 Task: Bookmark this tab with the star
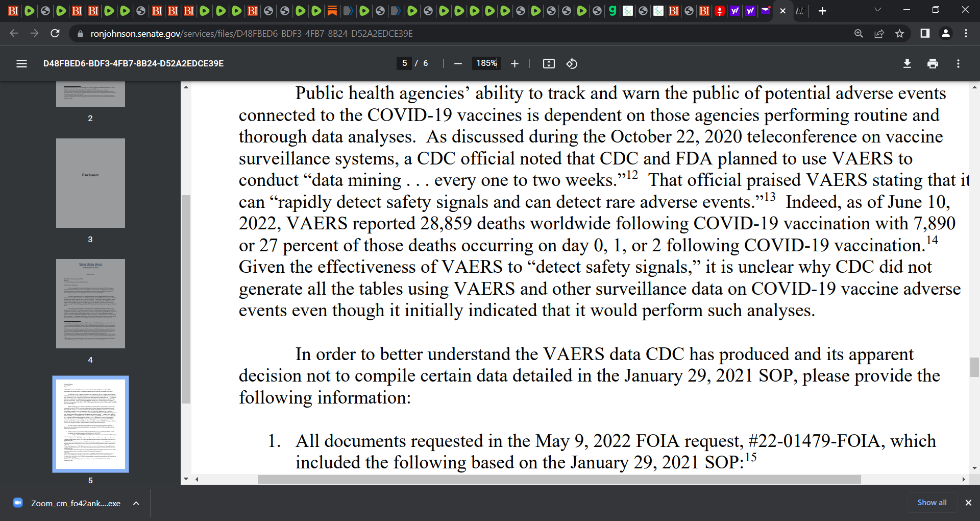point(899,33)
